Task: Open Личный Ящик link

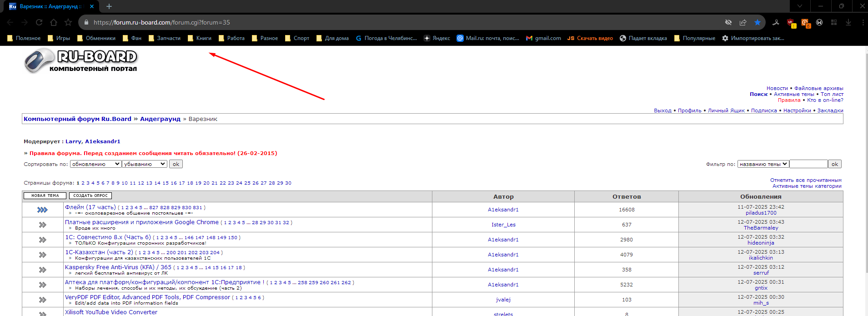Action: click(x=726, y=110)
